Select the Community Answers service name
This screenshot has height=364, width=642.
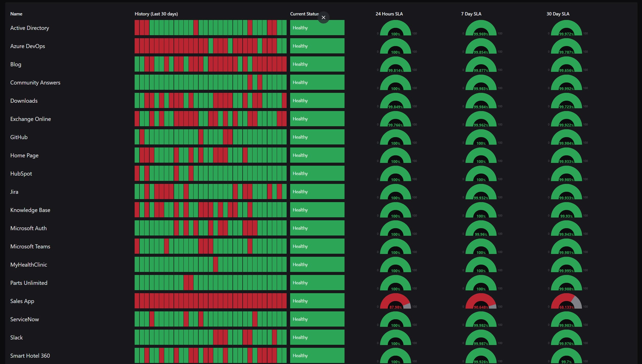coord(35,82)
